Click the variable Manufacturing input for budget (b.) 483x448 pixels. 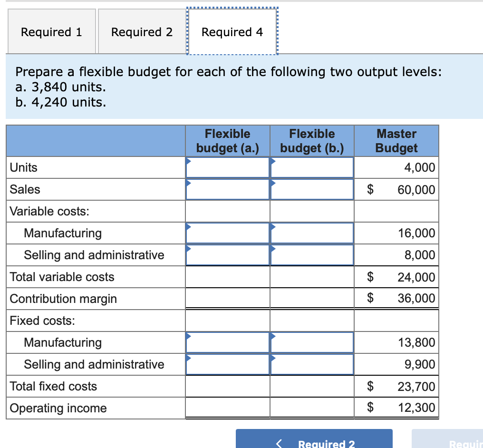coord(312,233)
